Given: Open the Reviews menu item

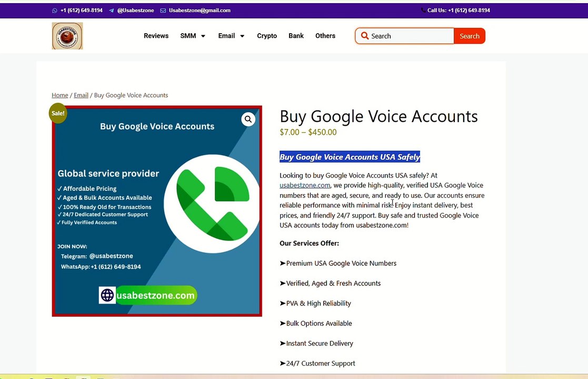Looking at the screenshot, I should tap(156, 36).
